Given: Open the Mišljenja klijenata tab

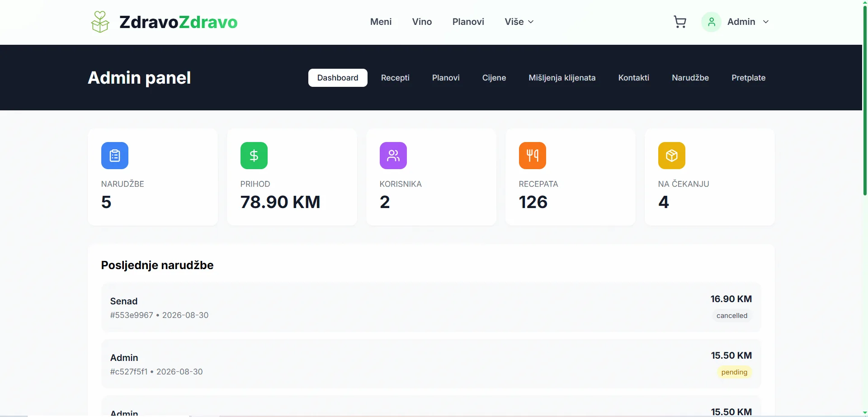Looking at the screenshot, I should 562,78.
